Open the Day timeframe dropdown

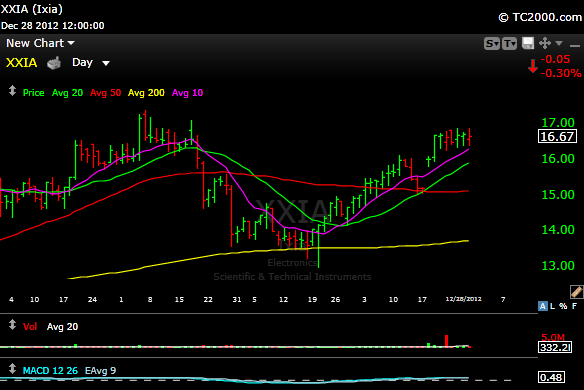click(91, 63)
